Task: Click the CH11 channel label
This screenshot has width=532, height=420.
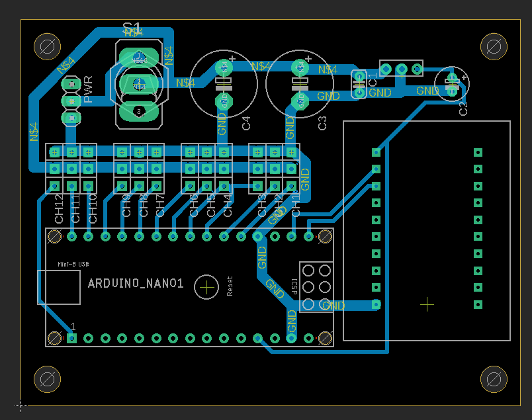Action: 75,208
